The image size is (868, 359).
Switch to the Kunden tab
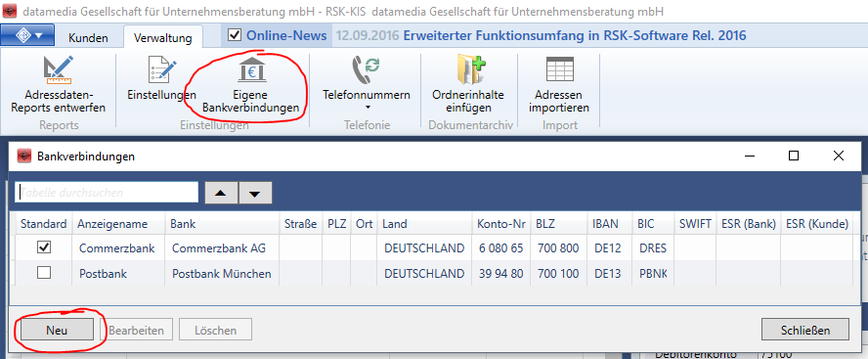pyautogui.click(x=88, y=38)
